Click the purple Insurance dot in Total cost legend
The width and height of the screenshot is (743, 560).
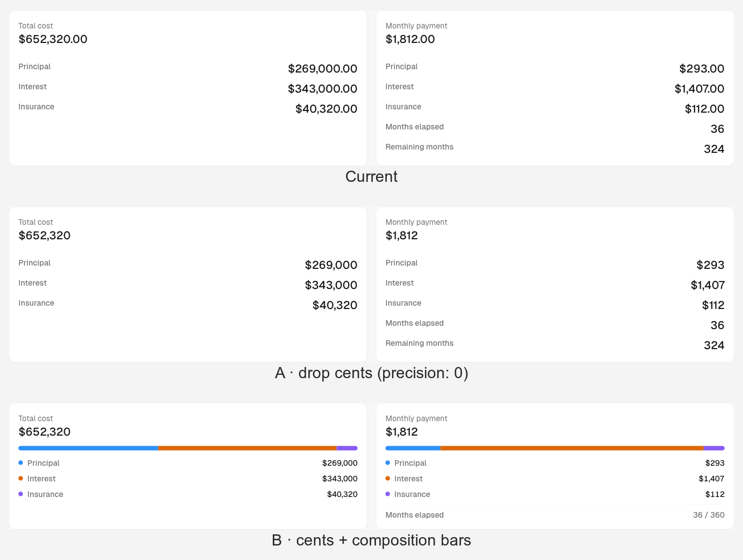click(x=21, y=494)
